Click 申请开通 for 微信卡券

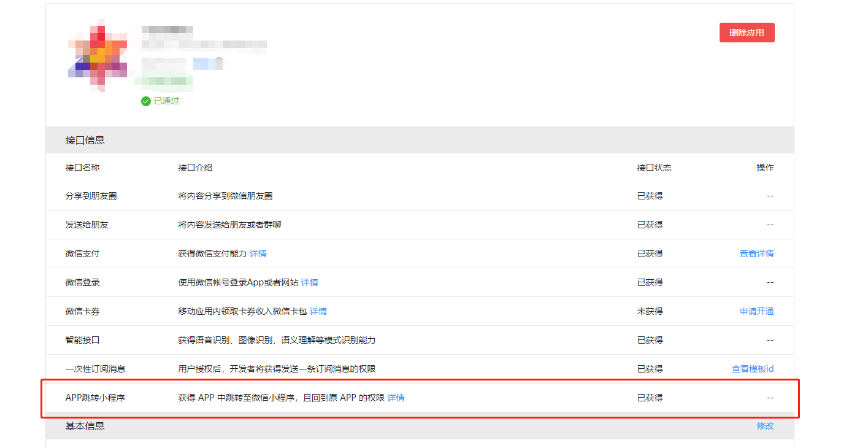click(756, 311)
